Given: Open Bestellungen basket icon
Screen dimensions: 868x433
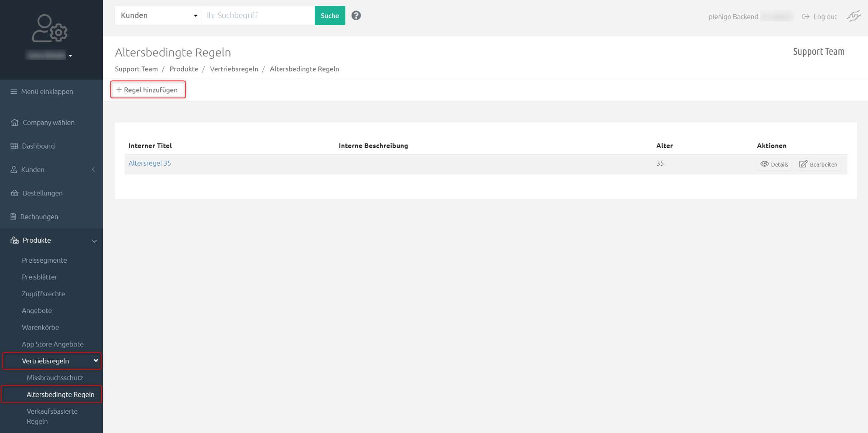Looking at the screenshot, I should (x=15, y=193).
